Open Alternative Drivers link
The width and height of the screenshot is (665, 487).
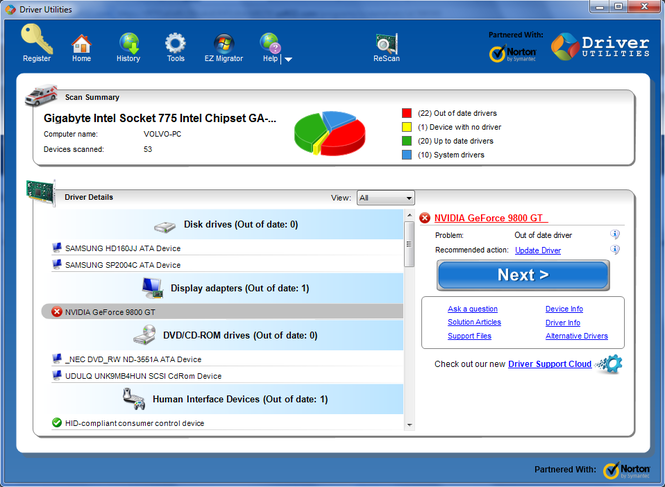(576, 336)
